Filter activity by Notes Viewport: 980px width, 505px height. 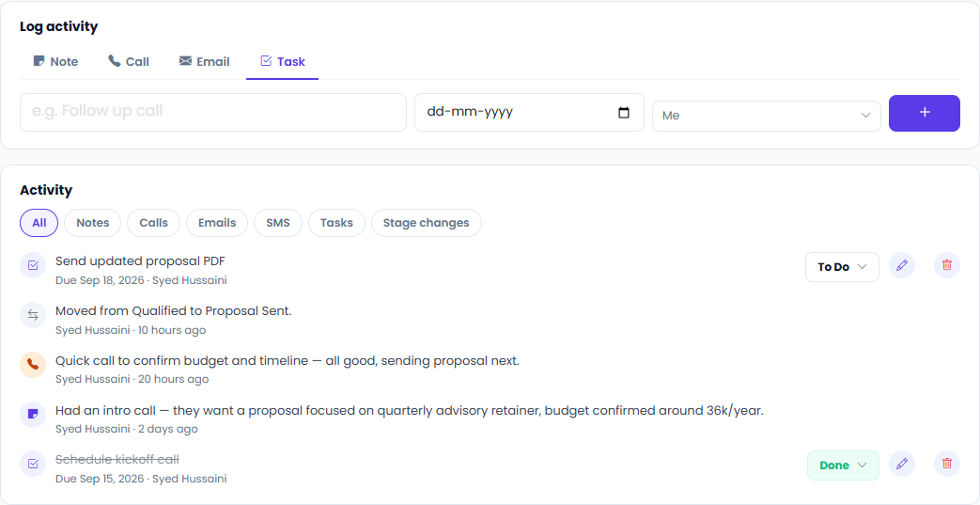pyautogui.click(x=92, y=223)
